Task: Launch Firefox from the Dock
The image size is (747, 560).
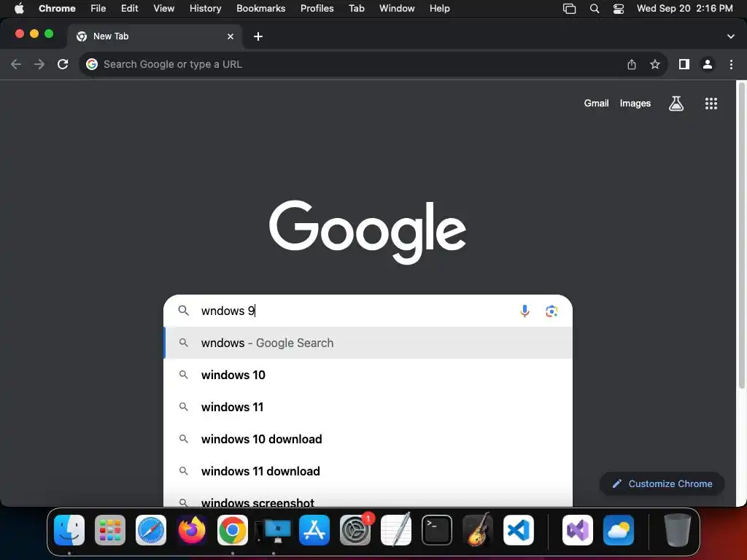Action: (x=192, y=530)
